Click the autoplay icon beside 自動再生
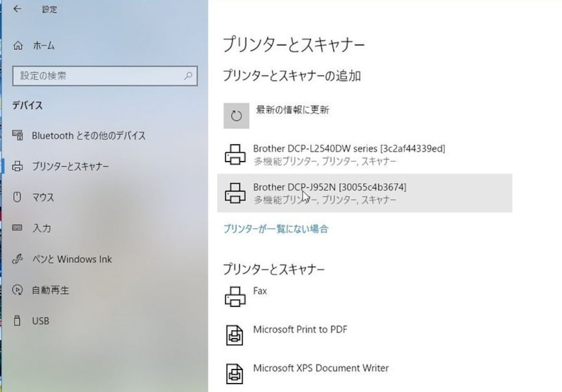 click(17, 290)
